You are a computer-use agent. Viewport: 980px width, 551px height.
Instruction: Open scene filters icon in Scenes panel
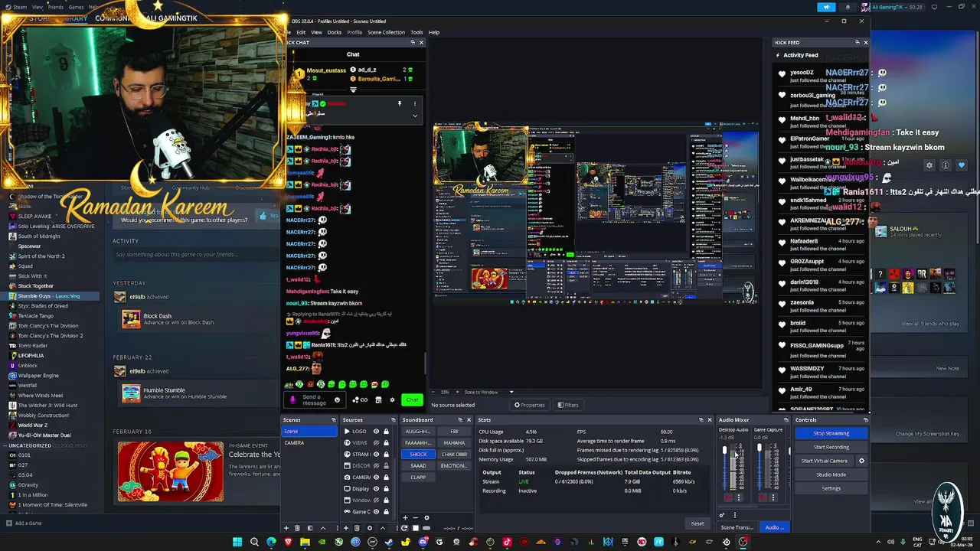310,528
